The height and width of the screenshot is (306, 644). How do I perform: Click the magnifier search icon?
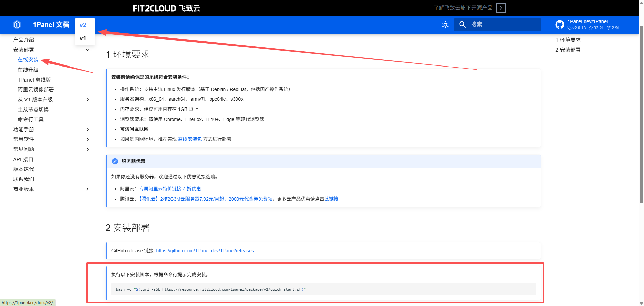(462, 25)
